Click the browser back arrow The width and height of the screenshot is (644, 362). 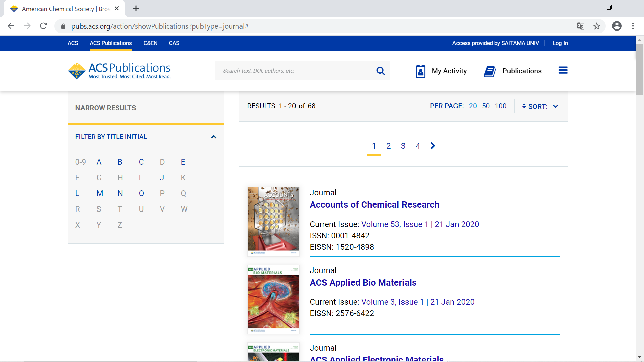11,26
